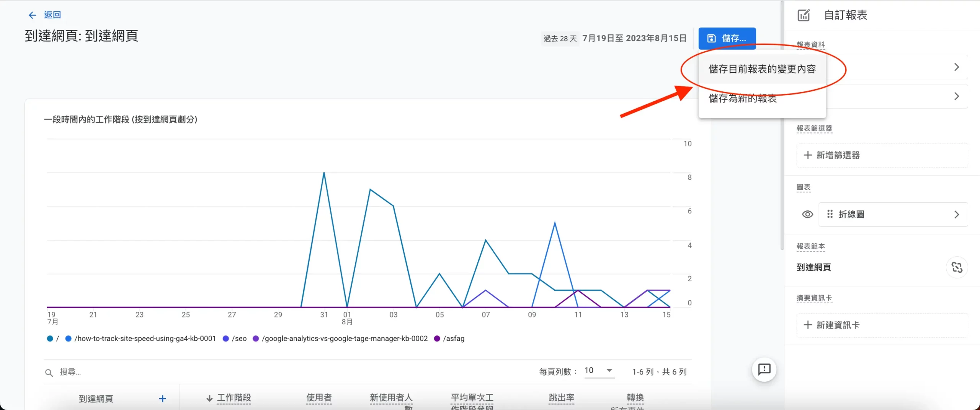
Task: Click the /how-to-track-site-speed-using-ga4-kb-0001 legend swatch
Action: click(x=68, y=338)
